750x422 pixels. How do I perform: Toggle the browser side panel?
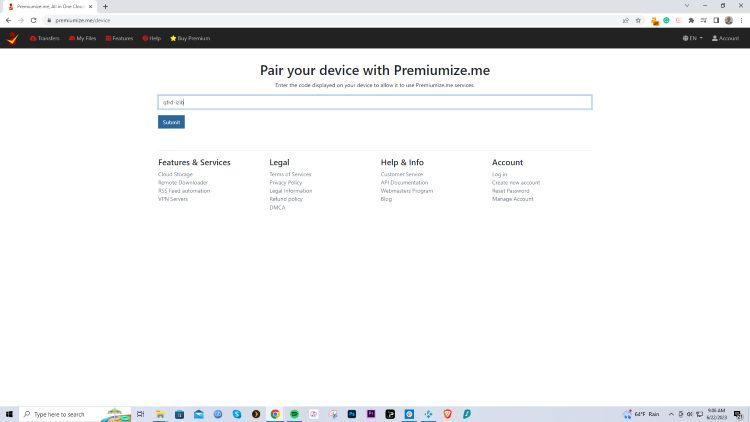pos(716,20)
